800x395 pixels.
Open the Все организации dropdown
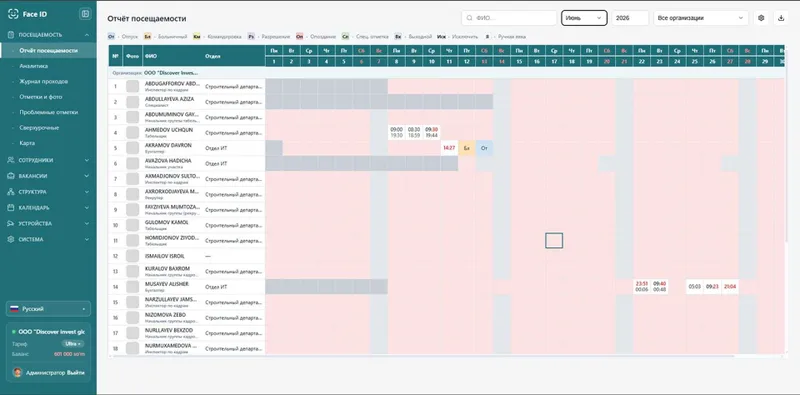pos(701,18)
